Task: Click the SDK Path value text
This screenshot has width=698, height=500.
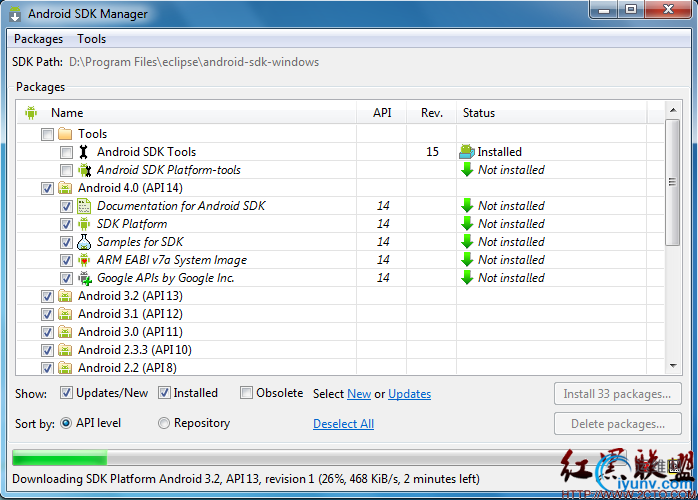Action: coord(194,62)
